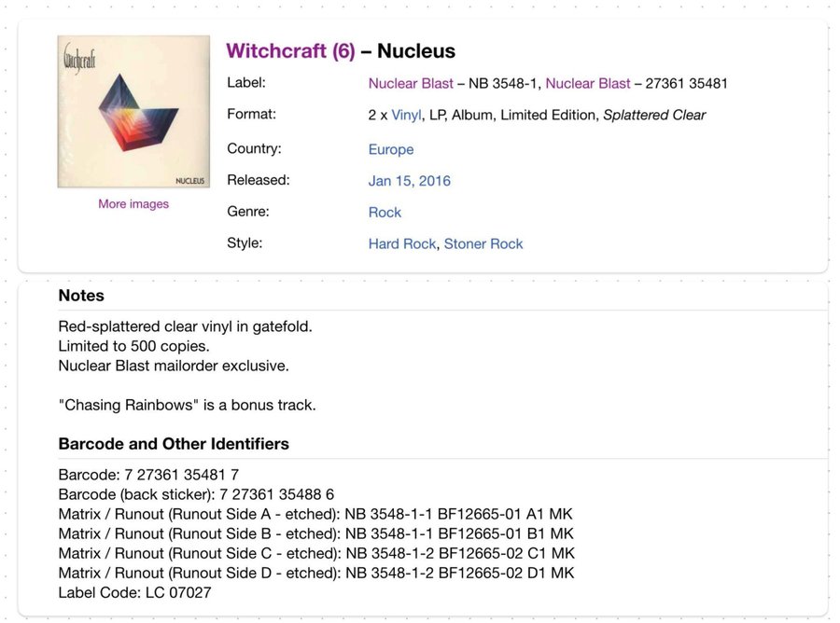Screen dimensions: 840x623
Task: Click the Jan 15, 2016 release date
Action: (409, 181)
